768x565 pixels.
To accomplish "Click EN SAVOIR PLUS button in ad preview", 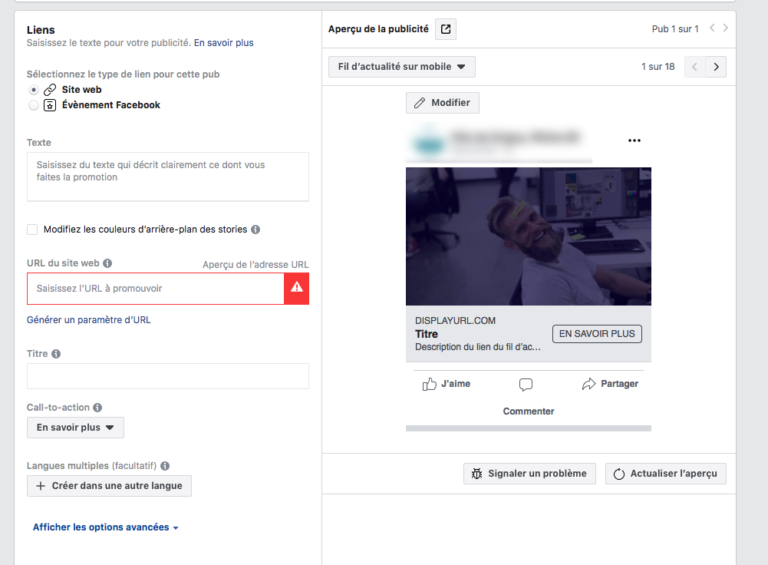I will pyautogui.click(x=597, y=334).
